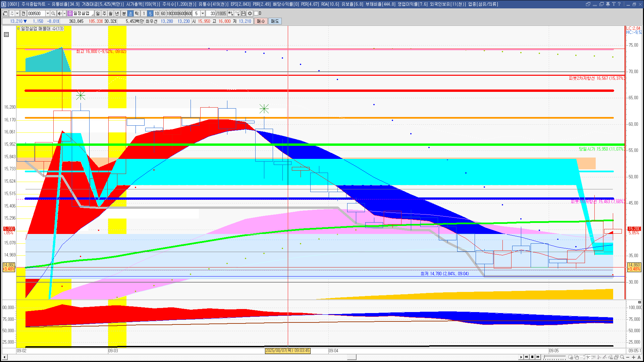Select the 일 (daily) period tab
Screen dimensions: 644x362
(98, 13)
